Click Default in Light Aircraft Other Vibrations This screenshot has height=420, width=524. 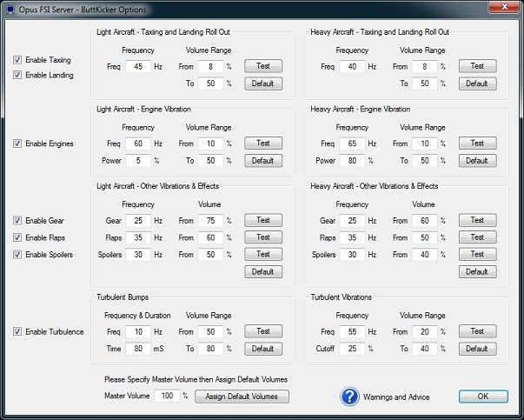[x=263, y=271]
